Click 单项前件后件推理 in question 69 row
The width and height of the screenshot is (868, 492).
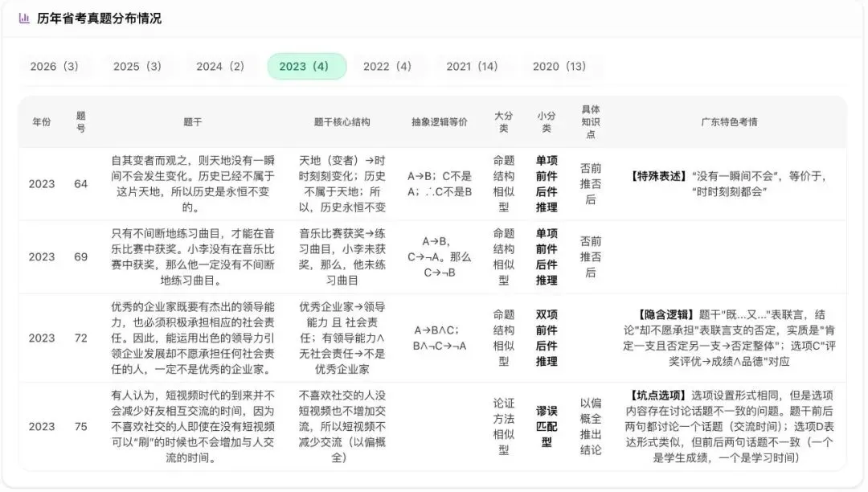[x=547, y=256]
